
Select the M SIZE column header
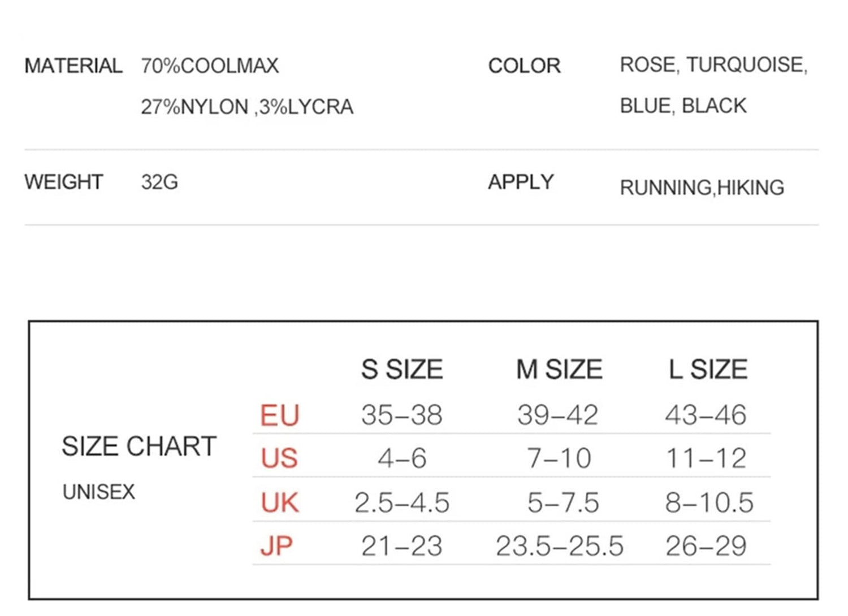coord(559,370)
